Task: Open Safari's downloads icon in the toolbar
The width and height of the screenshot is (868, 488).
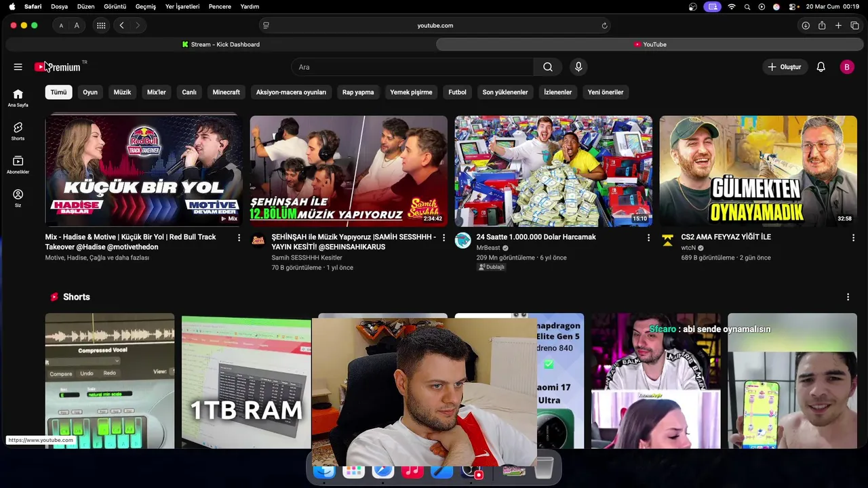Action: click(x=806, y=26)
